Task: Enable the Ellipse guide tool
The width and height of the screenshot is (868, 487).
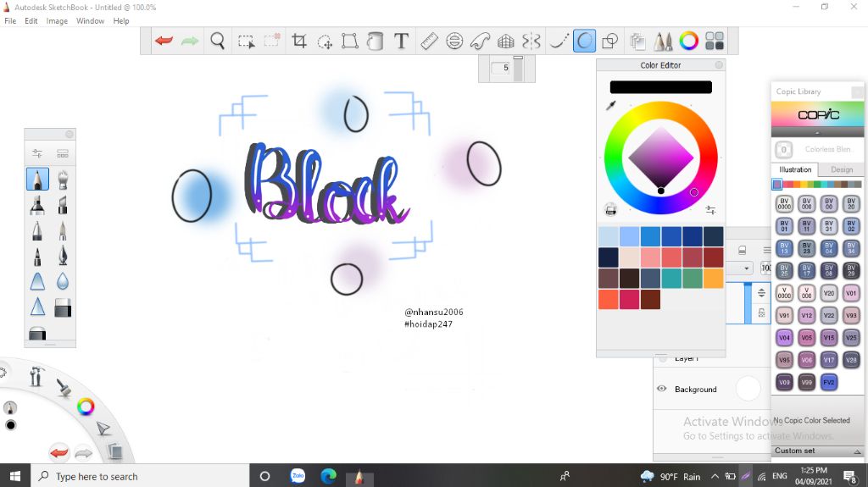Action: point(454,41)
